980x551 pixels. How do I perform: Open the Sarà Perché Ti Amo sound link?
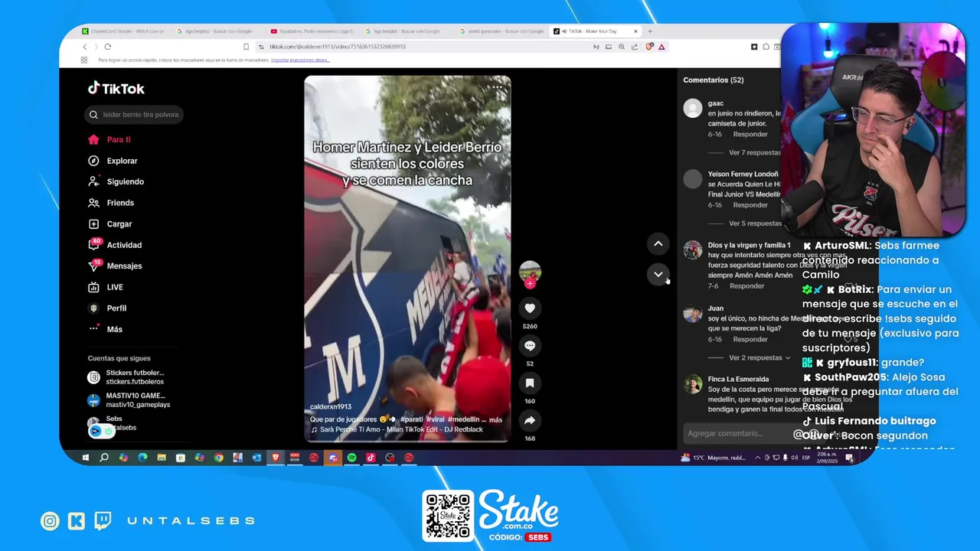pos(397,429)
